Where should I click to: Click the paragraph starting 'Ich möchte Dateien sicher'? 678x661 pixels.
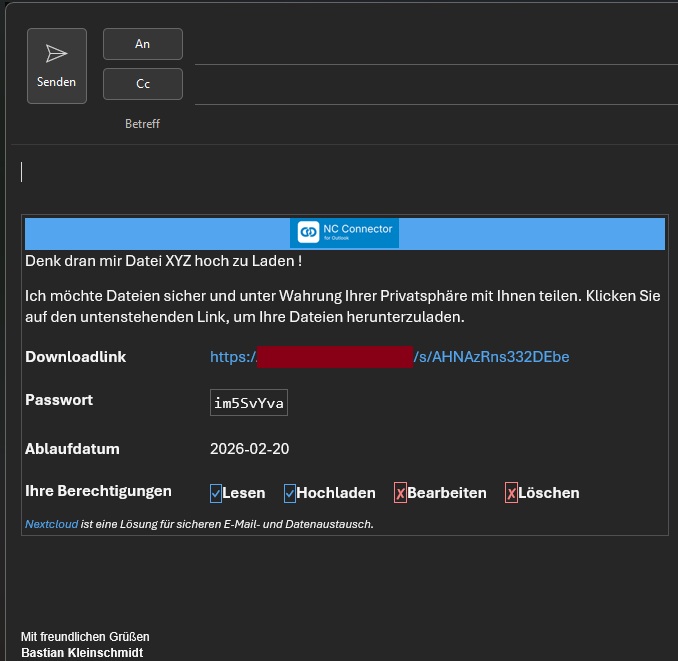pyautogui.click(x=340, y=307)
